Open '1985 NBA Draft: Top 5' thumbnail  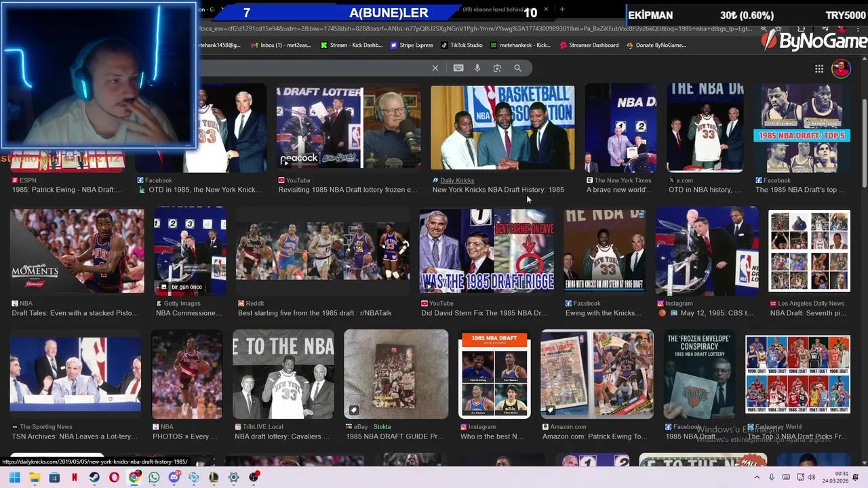(x=802, y=127)
